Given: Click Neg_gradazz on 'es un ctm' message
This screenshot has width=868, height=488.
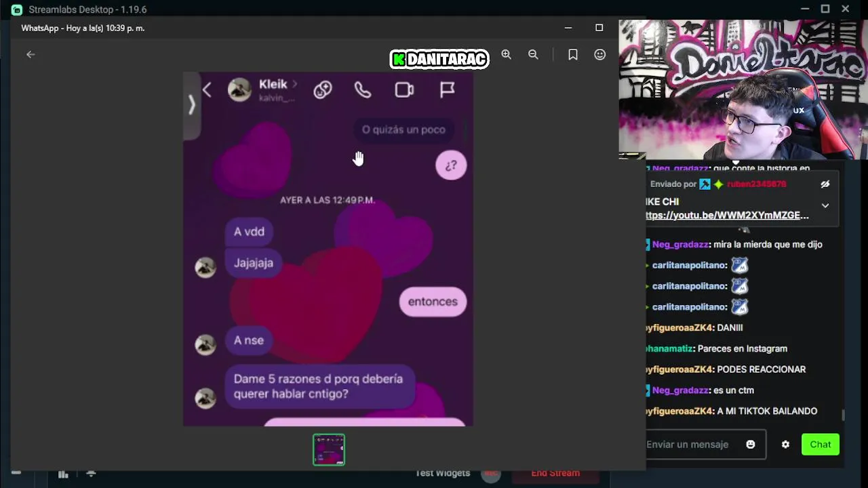Looking at the screenshot, I should [x=681, y=390].
